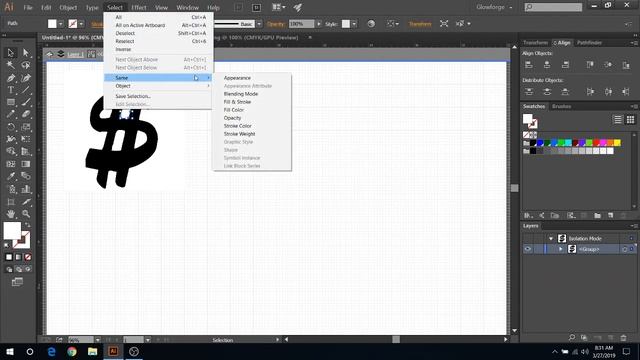
Task: Open the Recolor Artwork globe icon
Action: coord(371,24)
